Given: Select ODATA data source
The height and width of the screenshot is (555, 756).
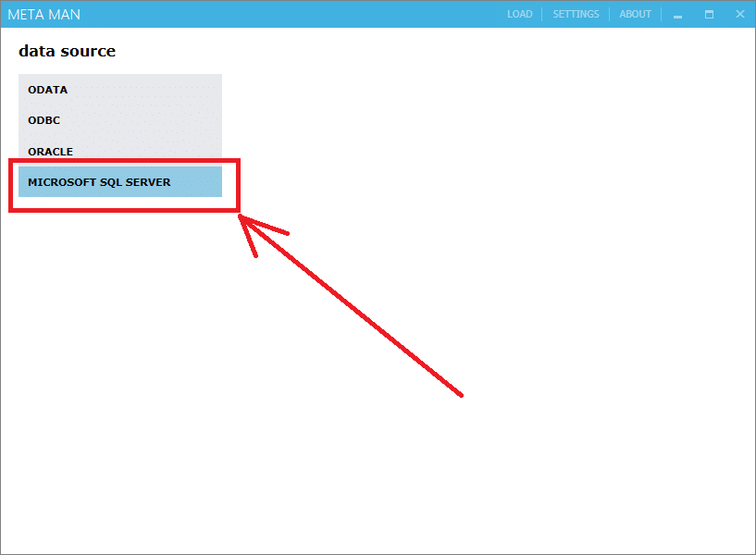Looking at the screenshot, I should (120, 90).
